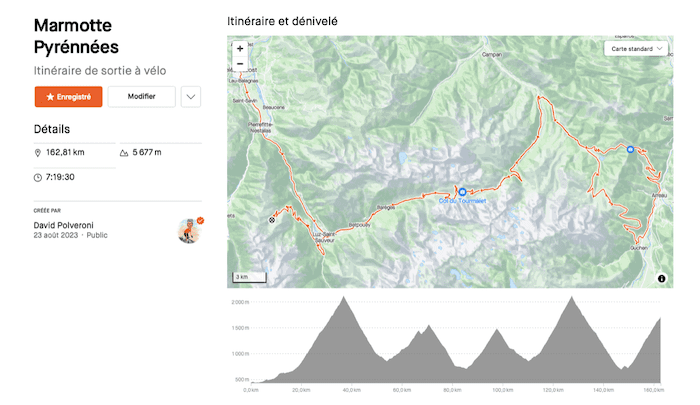Zoom out on the route map
Viewport: 700px width, 405px height.
pos(240,64)
